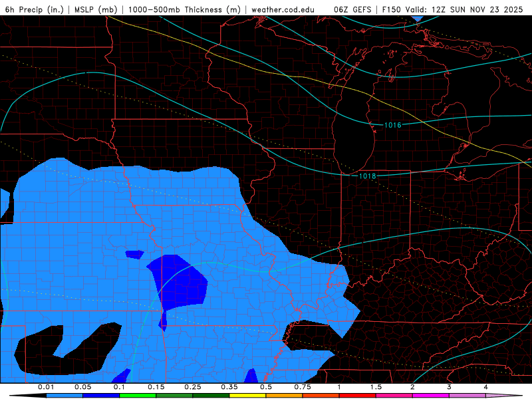
Task: Click the 3 color bar value
Action: click(x=450, y=387)
